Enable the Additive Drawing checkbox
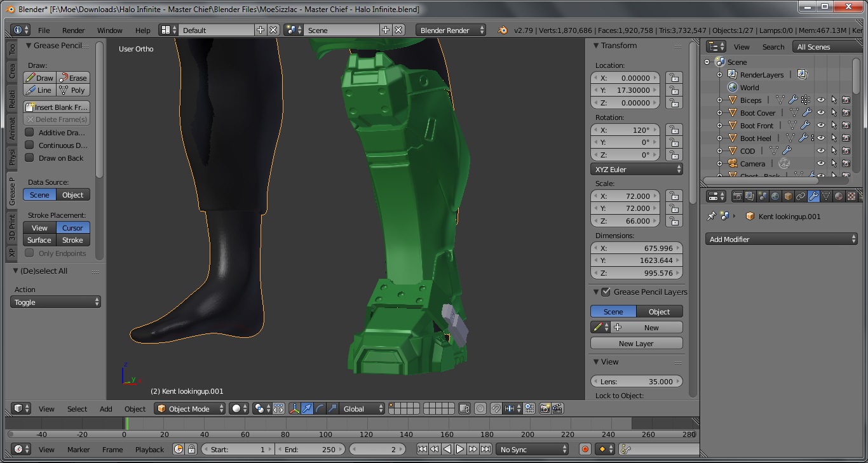Screen dimensions: 868x463 [x=29, y=132]
